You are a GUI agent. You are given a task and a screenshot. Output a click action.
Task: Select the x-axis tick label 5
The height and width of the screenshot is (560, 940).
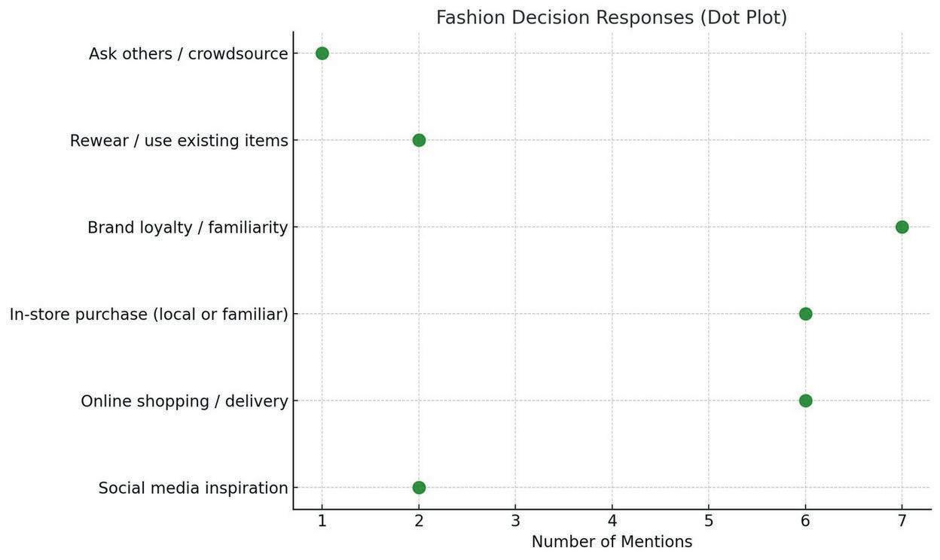click(709, 520)
